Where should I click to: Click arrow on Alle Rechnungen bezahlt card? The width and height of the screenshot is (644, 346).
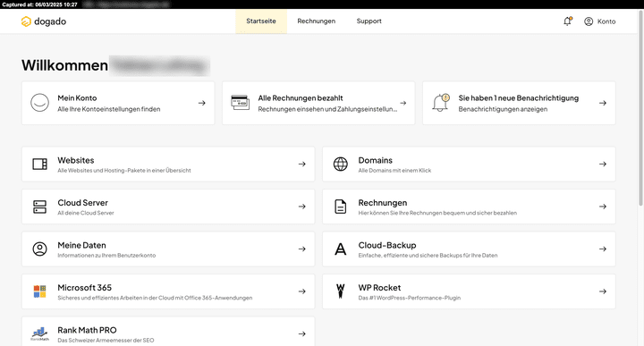tap(403, 103)
